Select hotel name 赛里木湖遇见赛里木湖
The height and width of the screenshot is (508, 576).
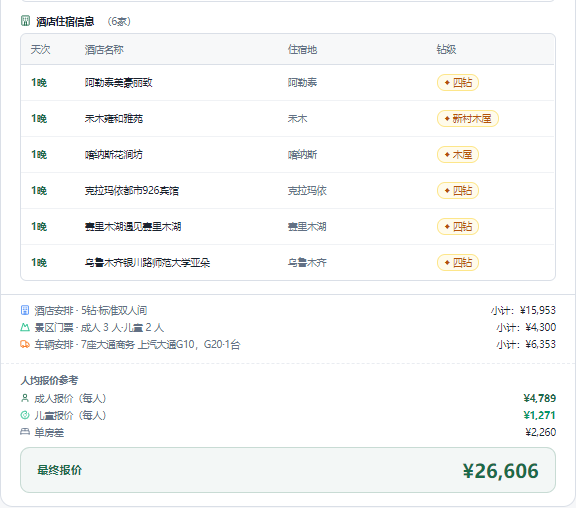pos(133,226)
